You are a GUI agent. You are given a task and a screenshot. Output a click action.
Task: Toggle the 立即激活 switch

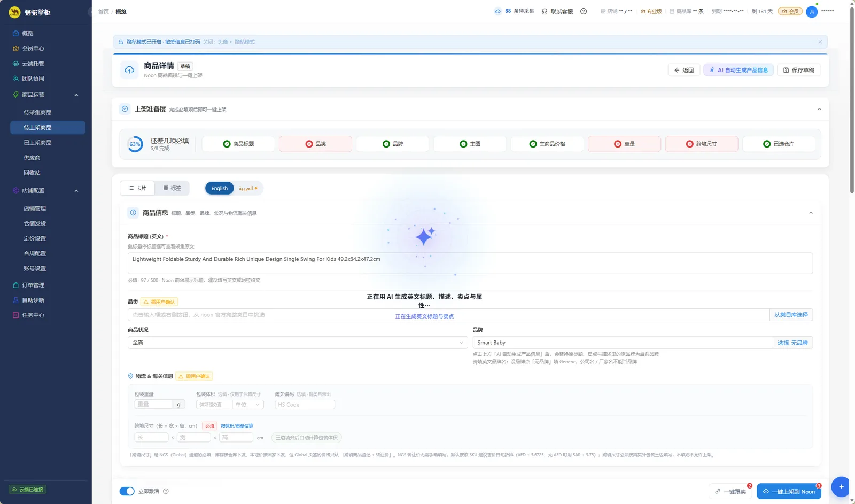(127, 491)
